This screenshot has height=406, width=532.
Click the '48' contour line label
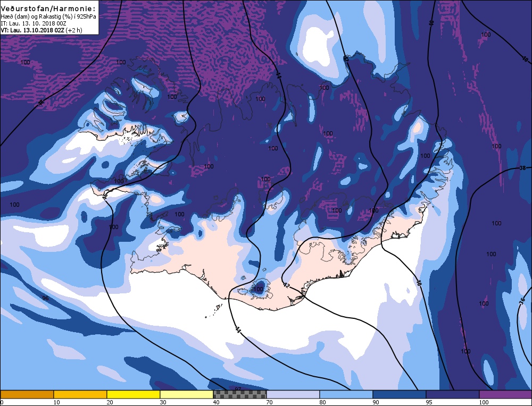pyautogui.click(x=41, y=103)
